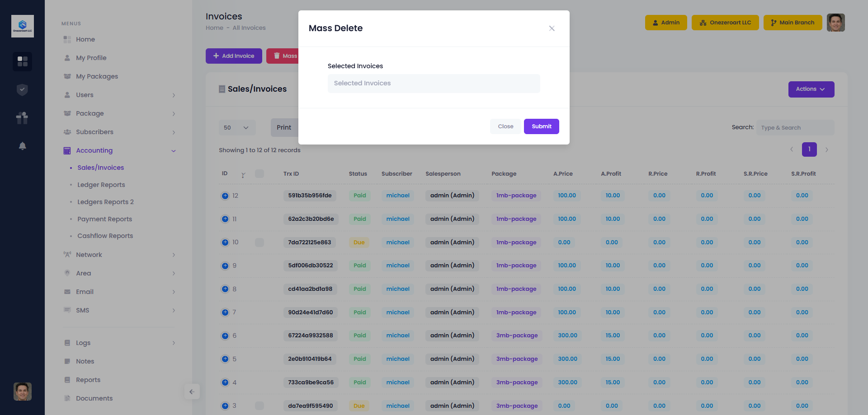Check the checkbox for invoice 10
This screenshot has width=868, height=415.
pyautogui.click(x=259, y=242)
